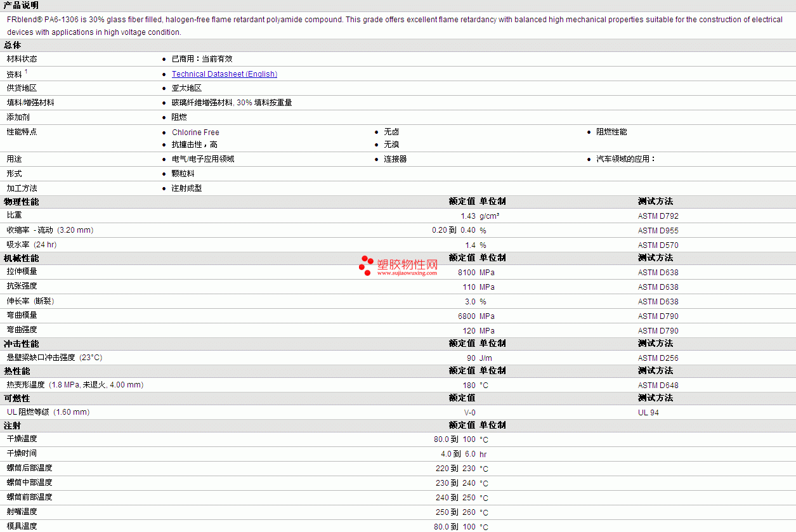
Task: Select the 模具温度 row label
Action: click(22, 526)
